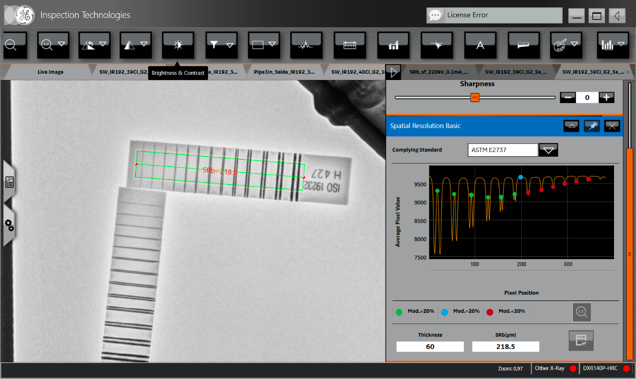This screenshot has width=636, height=379.
Task: Select the text annotation tool (A)
Action: pyautogui.click(x=480, y=45)
